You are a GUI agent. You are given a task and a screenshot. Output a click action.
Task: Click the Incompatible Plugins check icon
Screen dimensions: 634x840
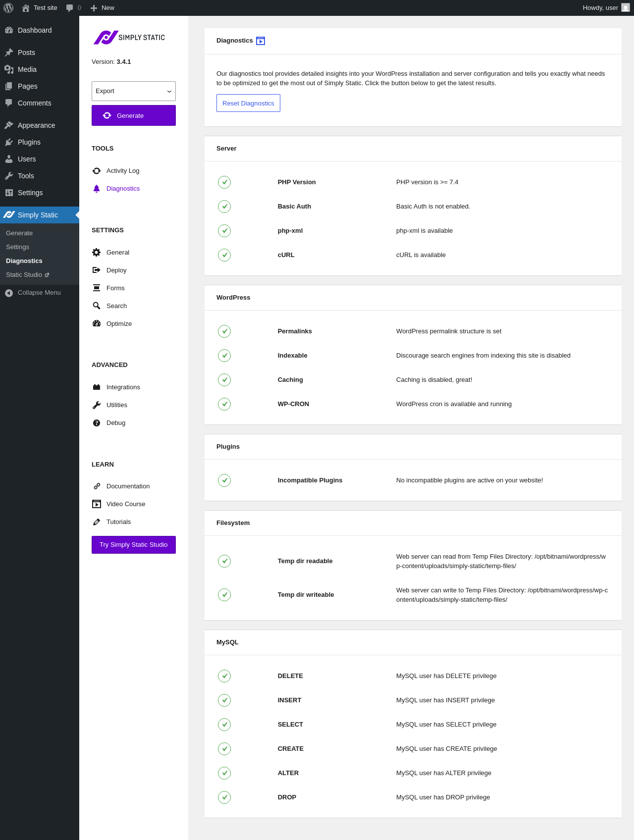pyautogui.click(x=224, y=480)
